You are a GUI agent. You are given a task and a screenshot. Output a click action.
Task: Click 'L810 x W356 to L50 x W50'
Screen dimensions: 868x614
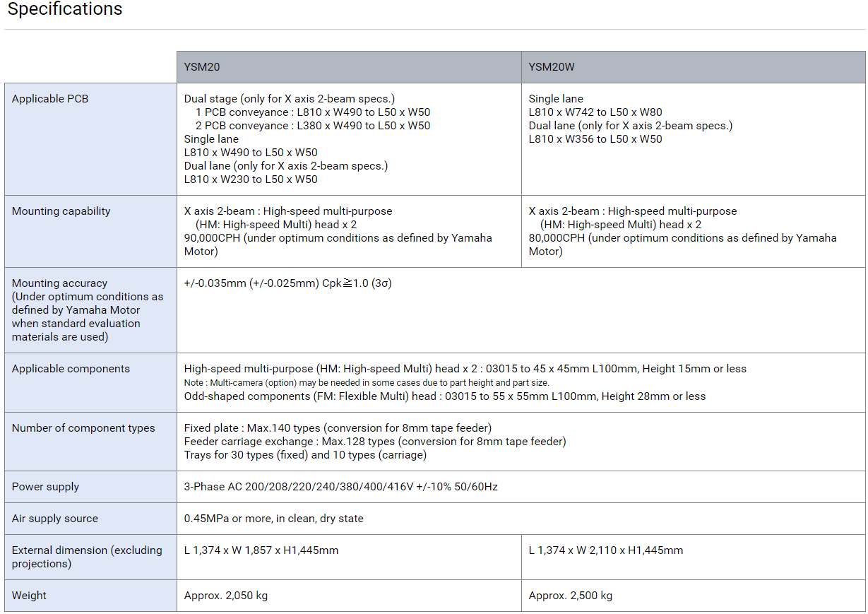click(595, 139)
